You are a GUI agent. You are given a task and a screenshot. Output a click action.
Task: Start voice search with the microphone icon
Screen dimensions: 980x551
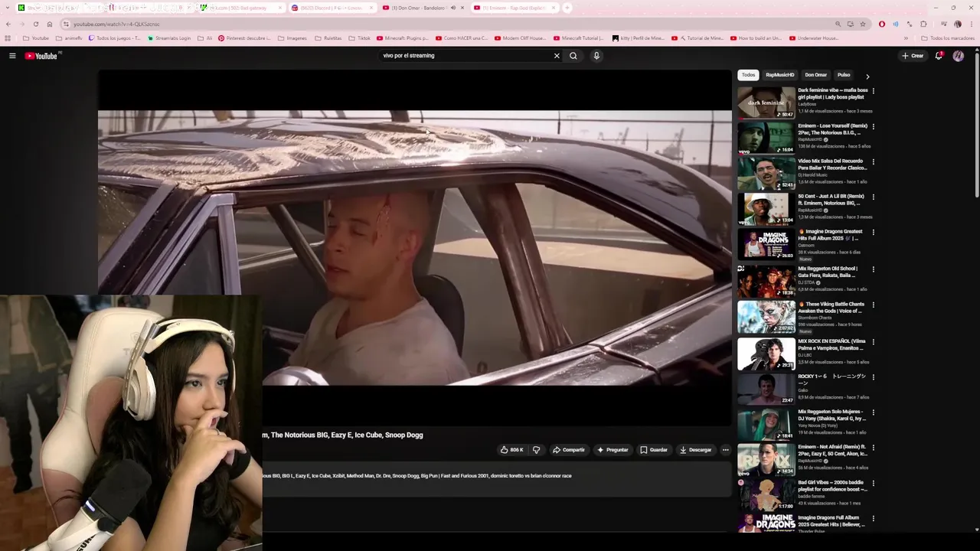click(596, 56)
